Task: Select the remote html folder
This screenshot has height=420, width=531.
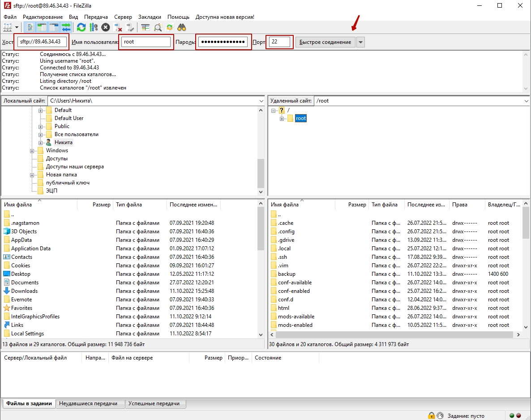Action: (x=283, y=308)
